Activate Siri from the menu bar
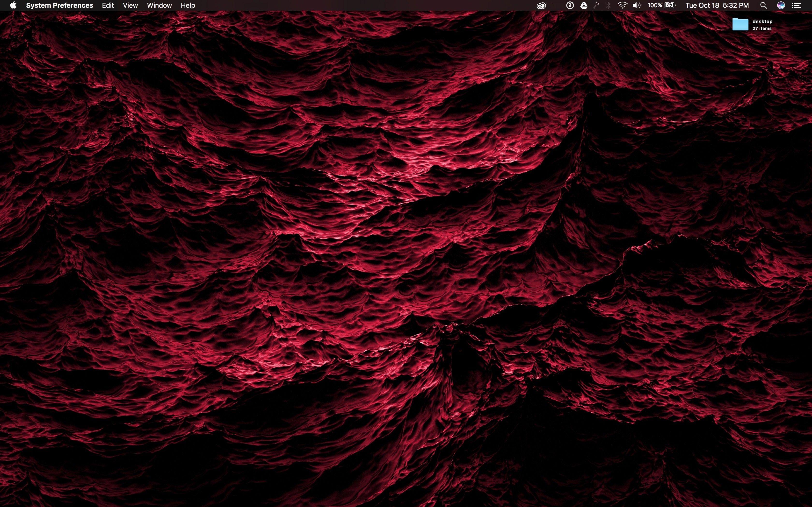The height and width of the screenshot is (507, 812). pos(781,5)
